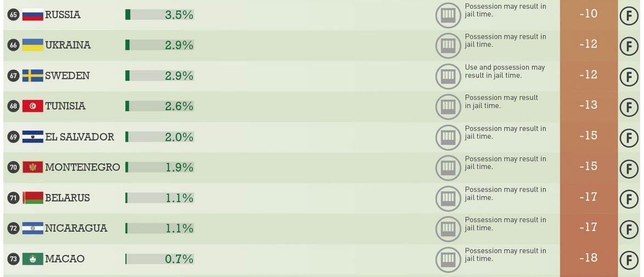Click rank badge number 68

point(14,106)
